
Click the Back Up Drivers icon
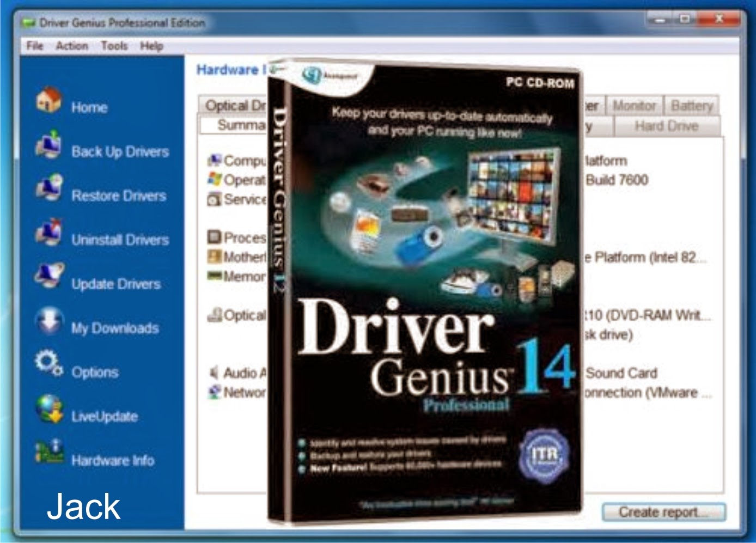[x=49, y=145]
